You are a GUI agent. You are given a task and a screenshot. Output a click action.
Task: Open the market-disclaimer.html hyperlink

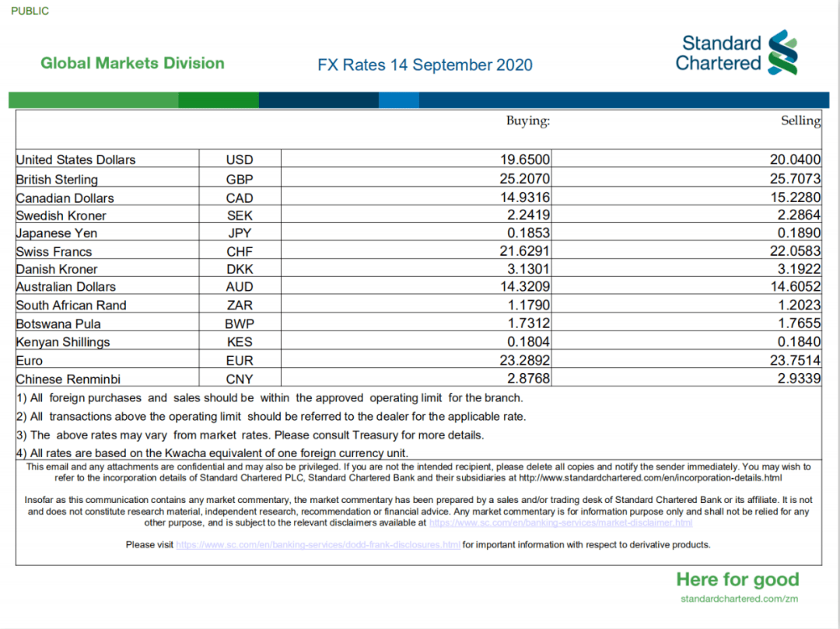click(x=560, y=523)
